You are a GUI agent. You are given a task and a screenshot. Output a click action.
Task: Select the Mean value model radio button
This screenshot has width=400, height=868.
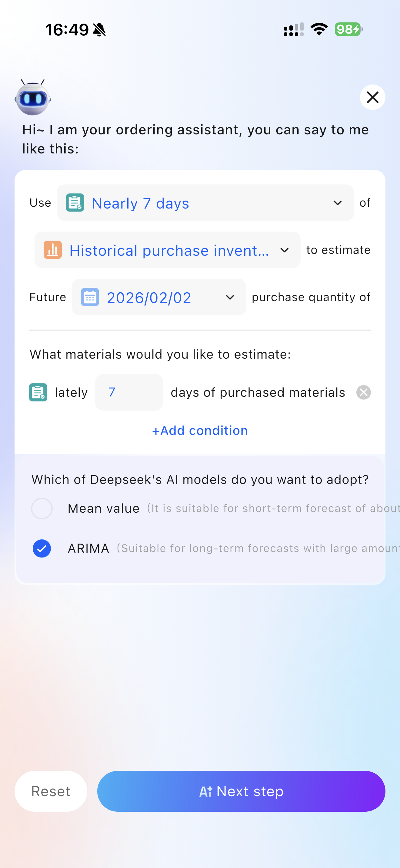42,508
